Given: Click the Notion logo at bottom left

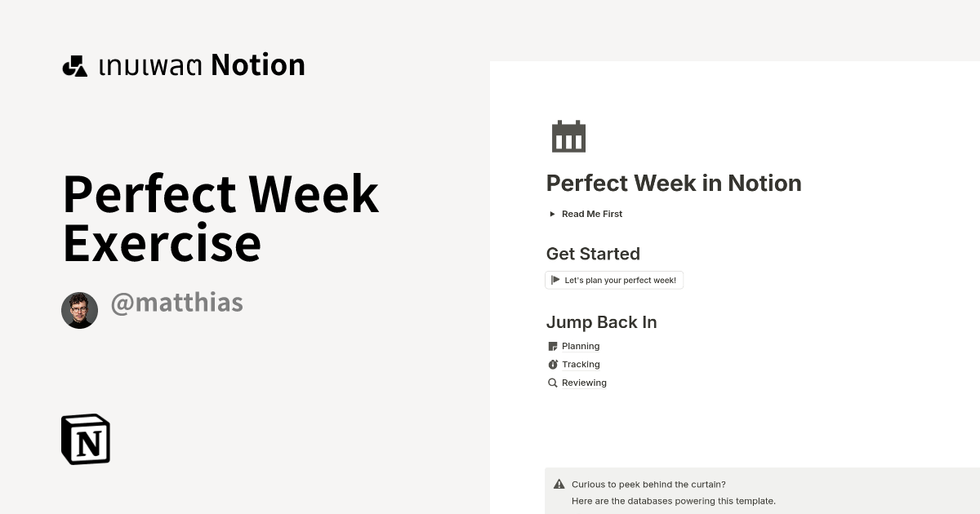Looking at the screenshot, I should point(86,439).
